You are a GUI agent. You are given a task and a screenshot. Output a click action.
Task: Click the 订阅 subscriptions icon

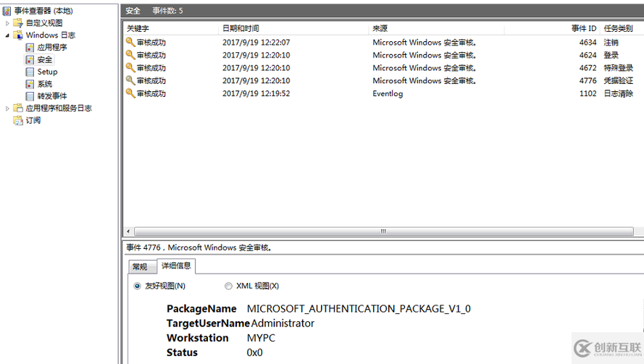[17, 120]
